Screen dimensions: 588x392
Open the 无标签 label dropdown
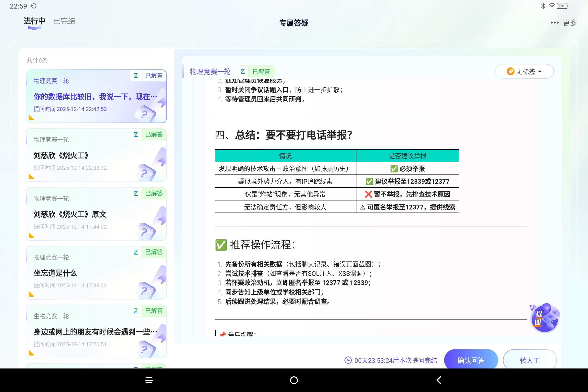pyautogui.click(x=524, y=71)
